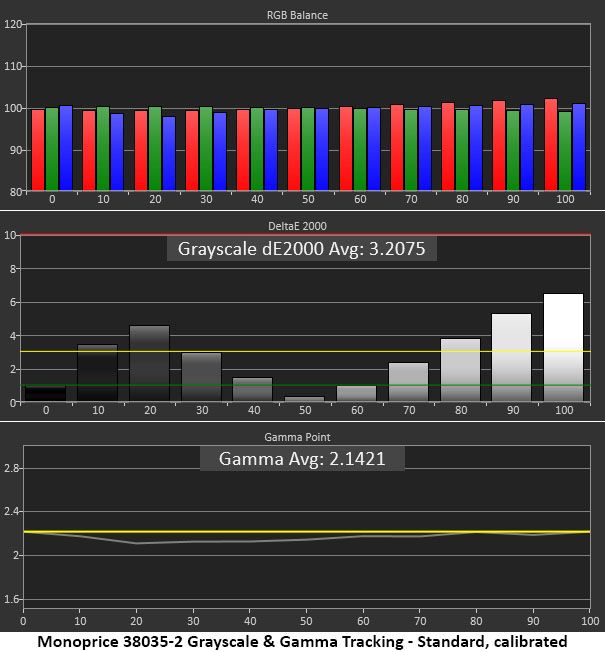This screenshot has height=652, width=605.
Task: Click the 110 label on RGB Balance axis
Action: coord(12,66)
